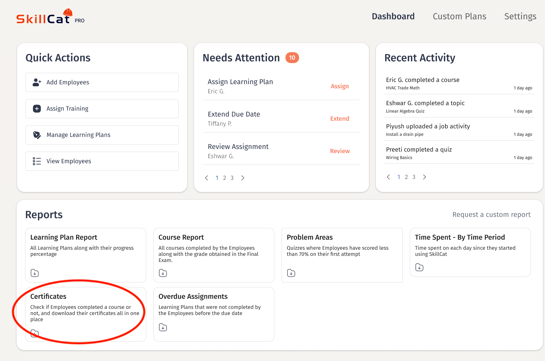Click the Manage Learning Plans tag icon
This screenshot has width=545, height=361.
tap(36, 135)
